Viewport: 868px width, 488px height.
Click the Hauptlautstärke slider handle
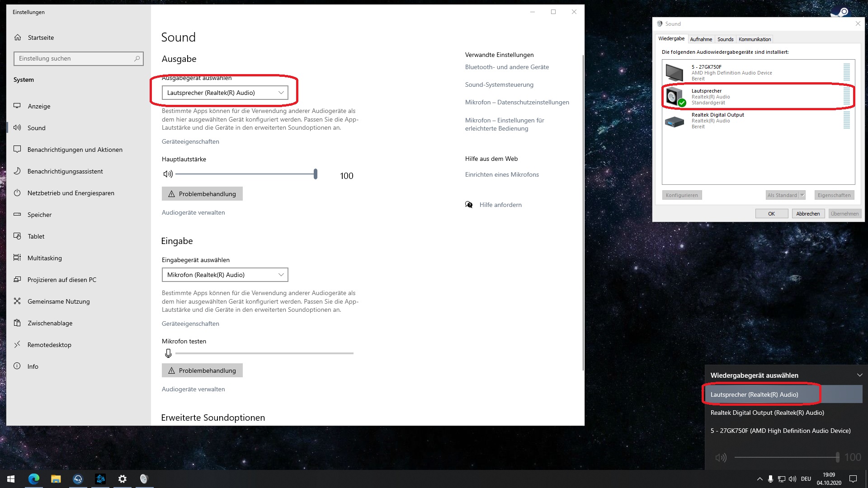(x=316, y=174)
